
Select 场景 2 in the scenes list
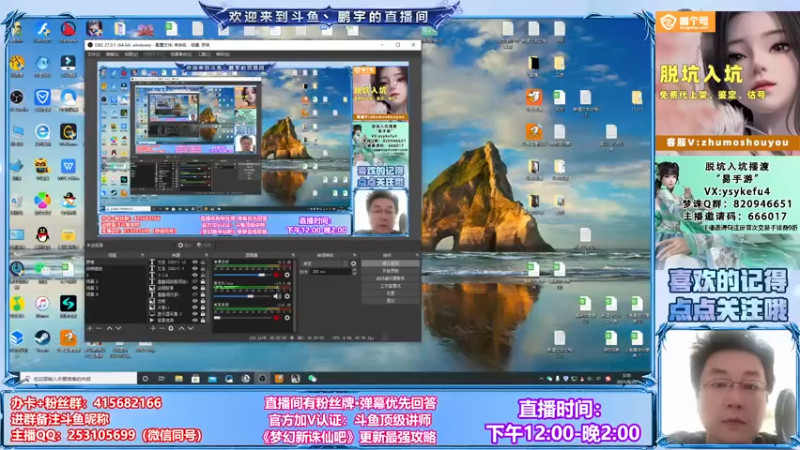click(x=92, y=282)
